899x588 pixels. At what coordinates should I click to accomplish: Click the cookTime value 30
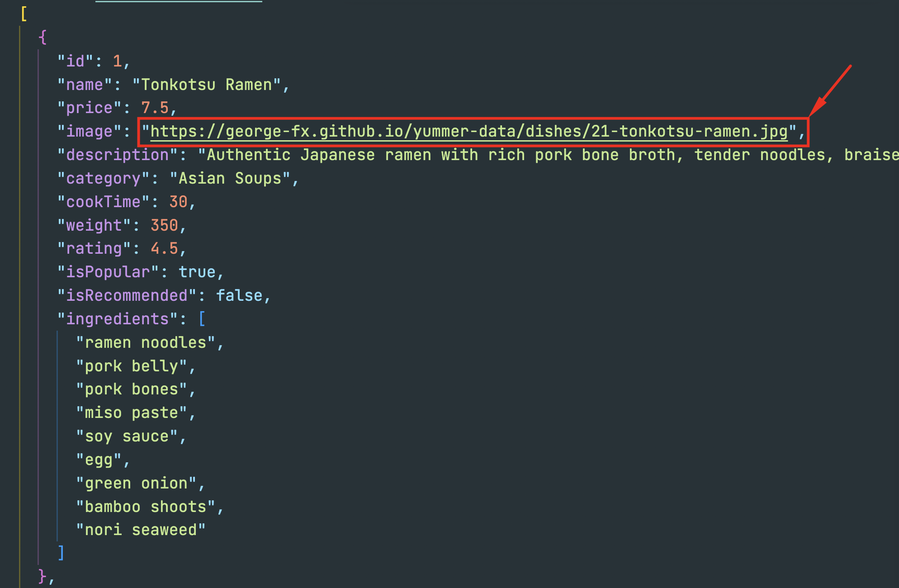(x=178, y=202)
